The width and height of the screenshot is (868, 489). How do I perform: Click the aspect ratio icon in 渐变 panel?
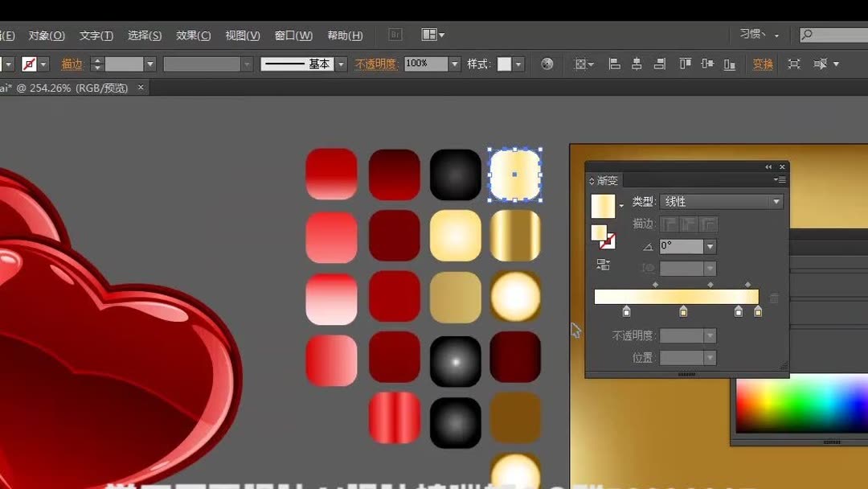tap(649, 269)
